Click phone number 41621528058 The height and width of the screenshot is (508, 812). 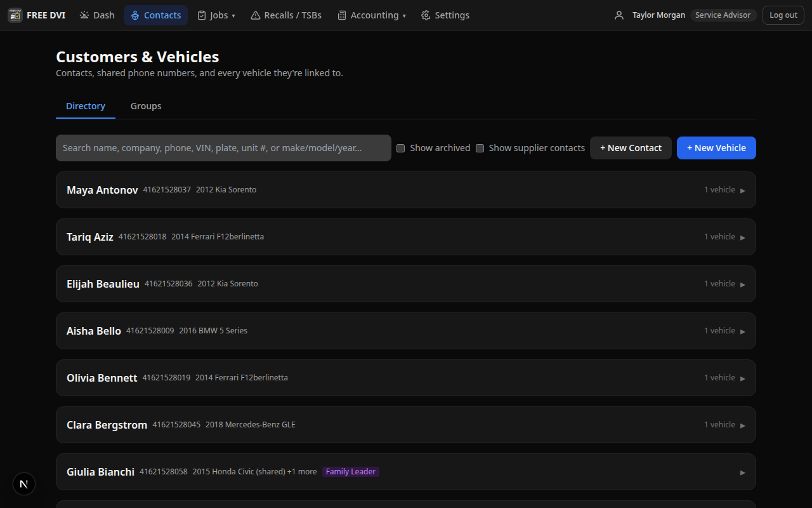click(x=164, y=472)
